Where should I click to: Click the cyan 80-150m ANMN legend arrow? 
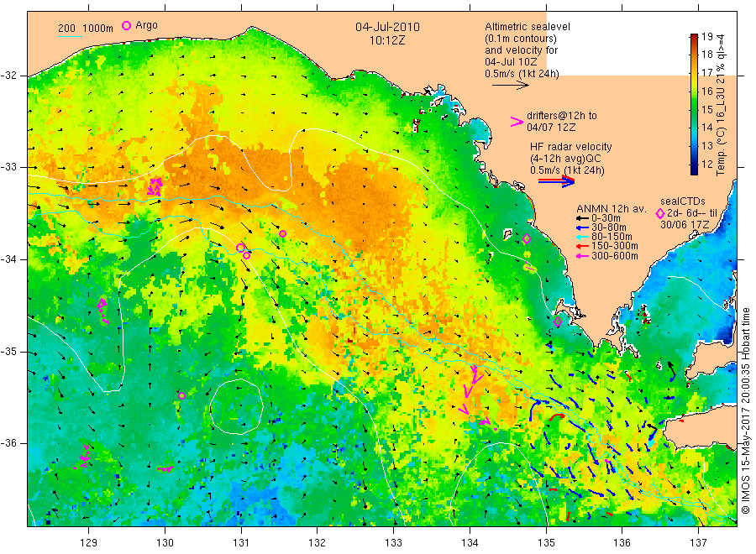point(582,237)
